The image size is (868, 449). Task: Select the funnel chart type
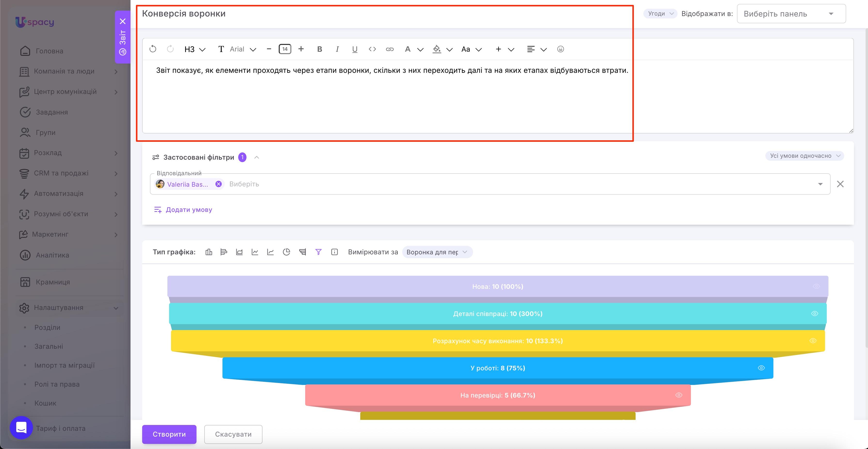point(319,252)
